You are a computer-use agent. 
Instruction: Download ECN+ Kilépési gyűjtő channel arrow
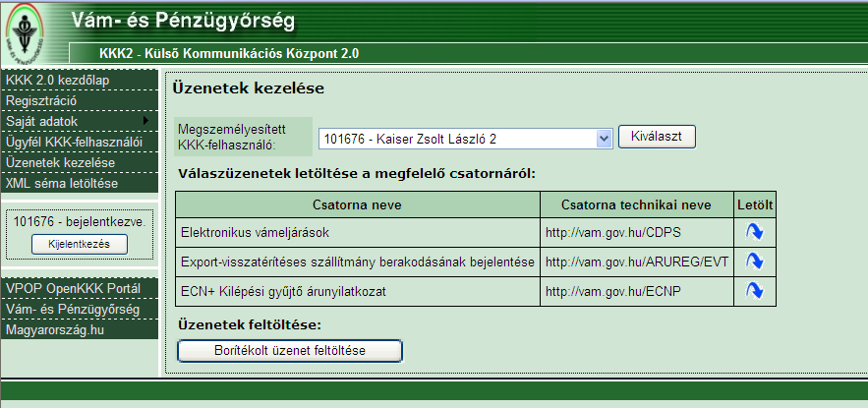coord(755,291)
